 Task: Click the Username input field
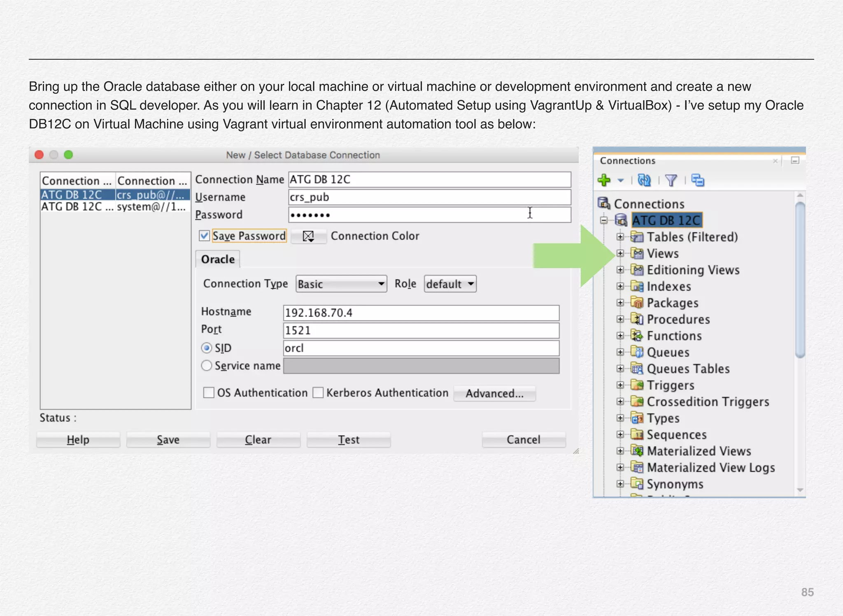pos(430,197)
